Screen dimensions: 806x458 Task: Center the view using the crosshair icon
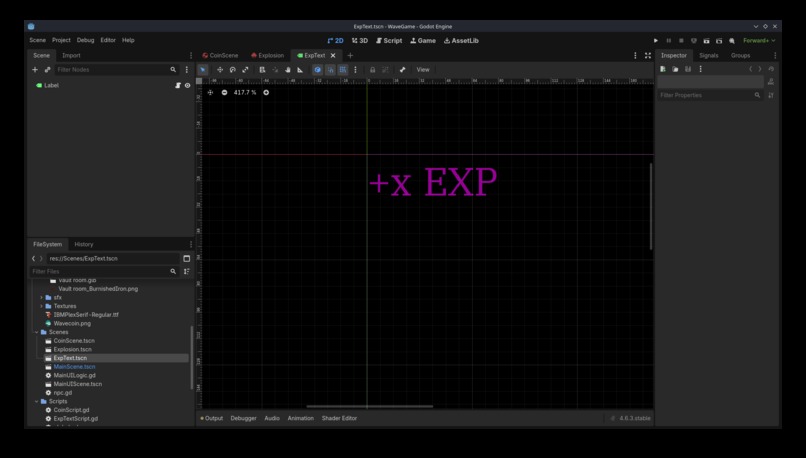(210, 93)
